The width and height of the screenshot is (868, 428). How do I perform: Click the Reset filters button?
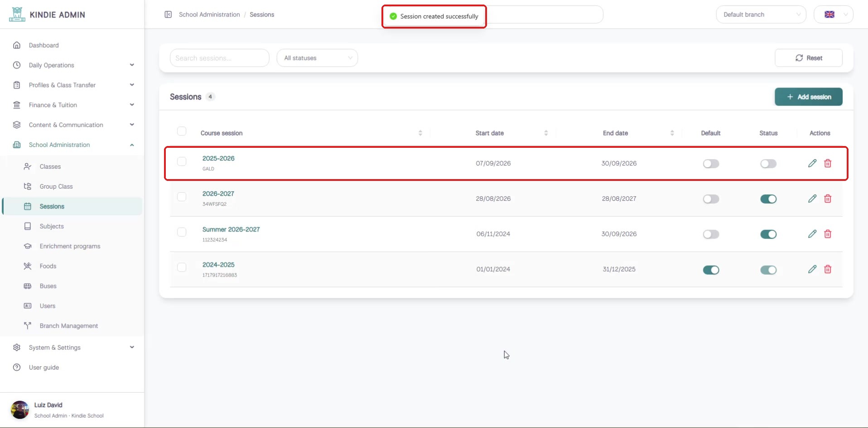(809, 58)
